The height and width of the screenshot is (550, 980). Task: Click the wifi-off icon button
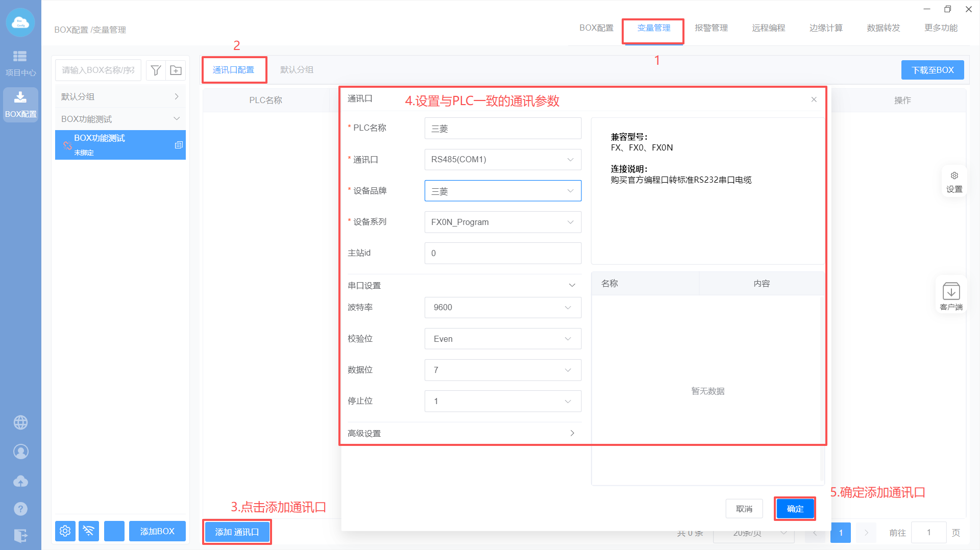coord(89,531)
